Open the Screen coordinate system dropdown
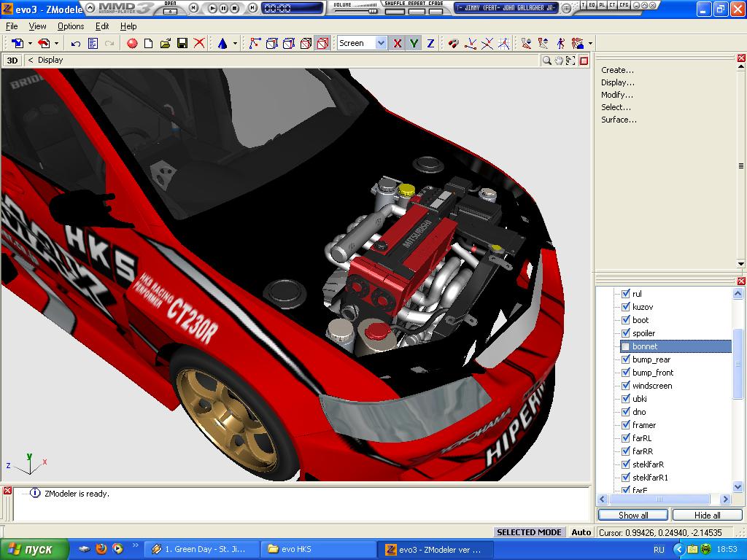 [x=380, y=44]
